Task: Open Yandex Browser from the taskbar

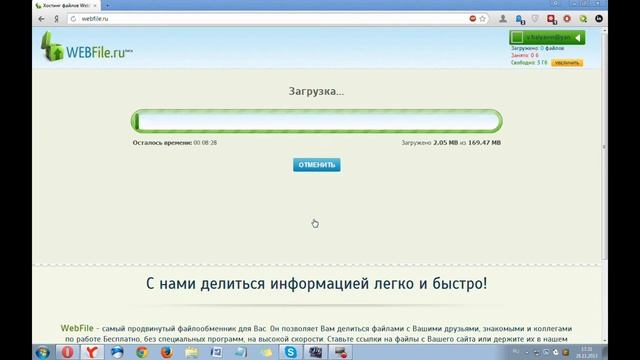Action: tap(92, 352)
